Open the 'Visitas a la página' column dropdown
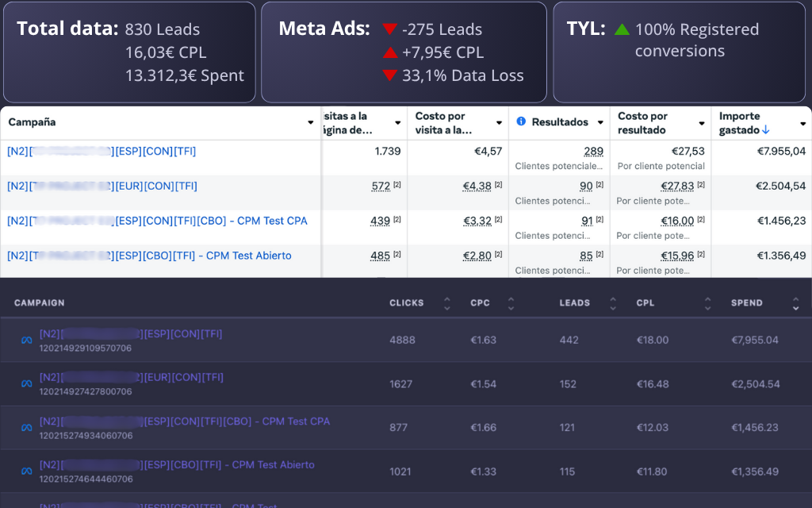 [398, 123]
